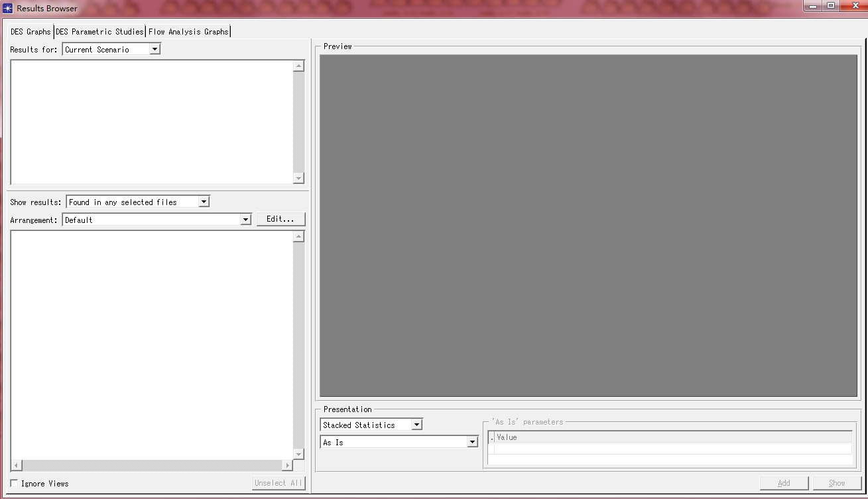868x499 pixels.
Task: Click the Add button
Action: pyautogui.click(x=784, y=483)
